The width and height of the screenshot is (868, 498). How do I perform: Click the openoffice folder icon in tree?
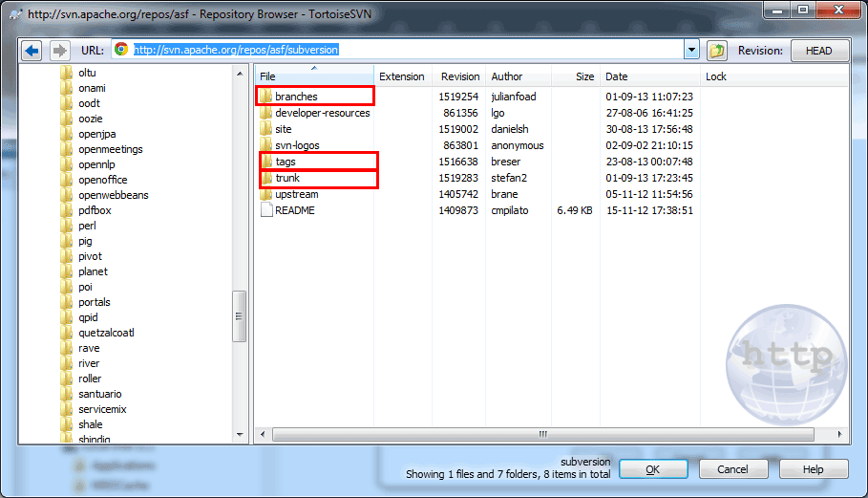pos(67,180)
